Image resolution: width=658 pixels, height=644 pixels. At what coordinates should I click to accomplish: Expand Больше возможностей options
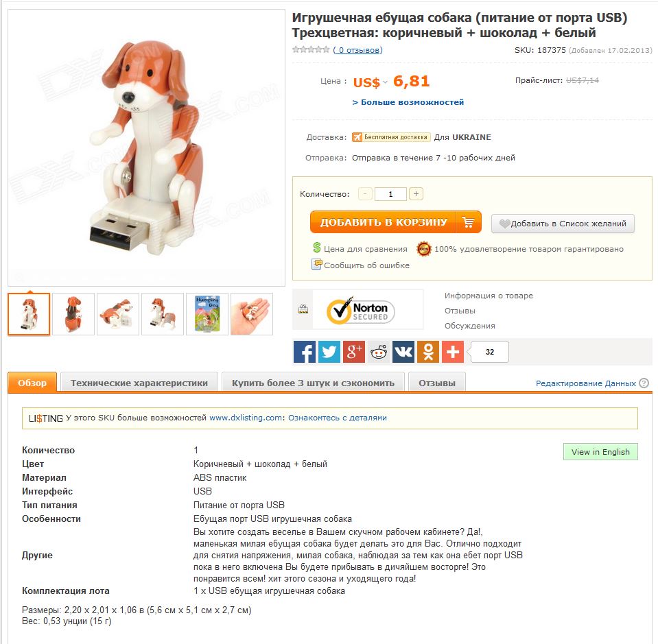[408, 102]
